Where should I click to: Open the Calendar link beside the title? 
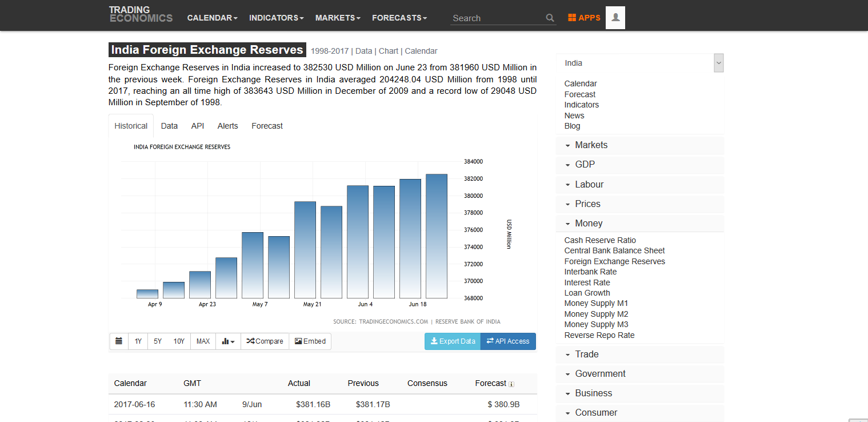click(x=421, y=51)
